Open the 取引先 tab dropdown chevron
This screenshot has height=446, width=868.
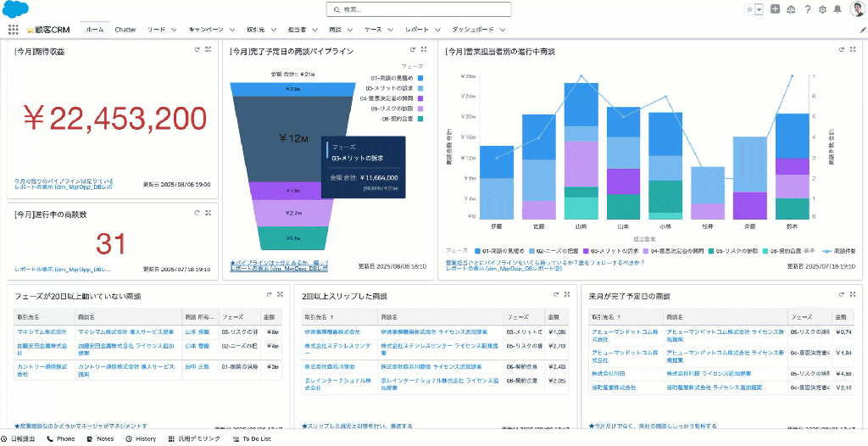pyautogui.click(x=275, y=30)
